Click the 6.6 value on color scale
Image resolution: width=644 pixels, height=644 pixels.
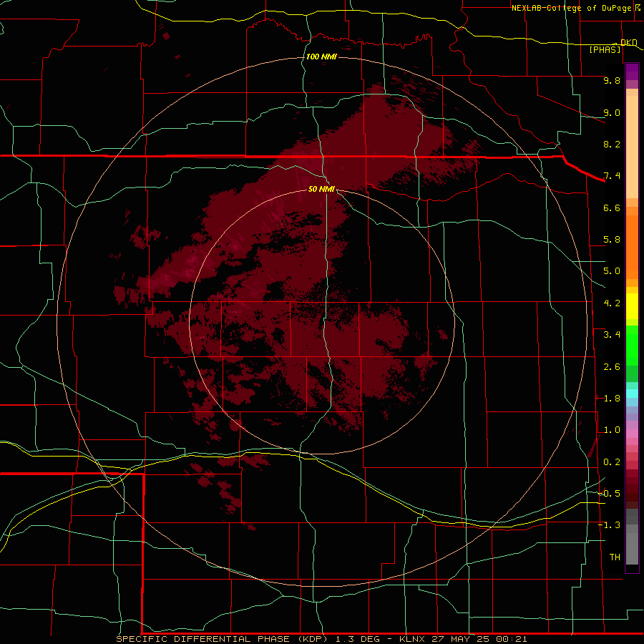click(x=612, y=208)
